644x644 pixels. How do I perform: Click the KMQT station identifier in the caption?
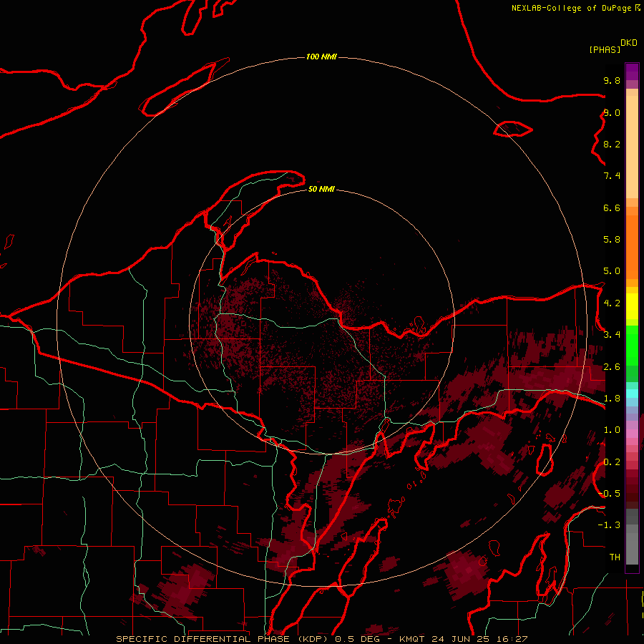tap(412, 639)
